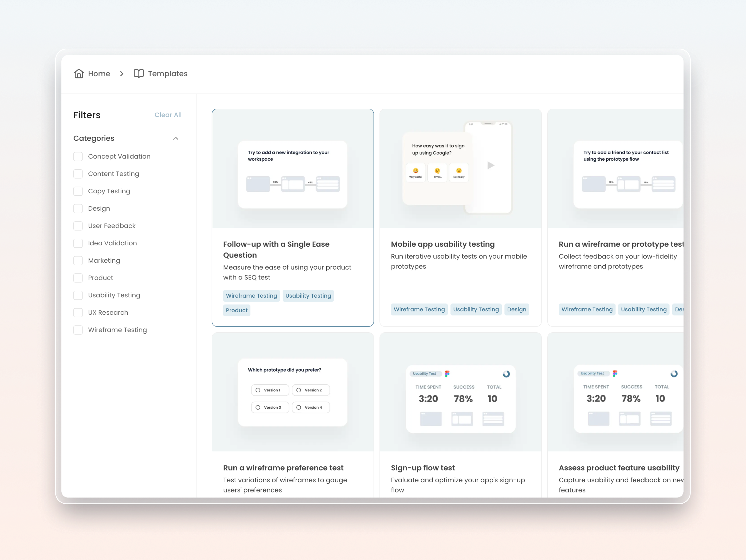The width and height of the screenshot is (746, 560).
Task: Check the Usability Testing filter
Action: [x=78, y=295]
